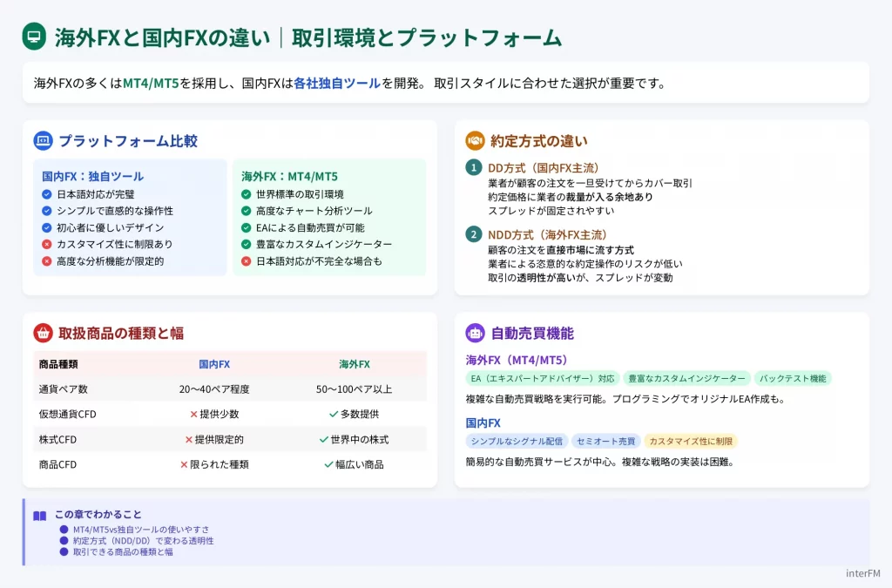This screenshot has height=588, width=892.
Task: Click the blue checkmark beside 日本語対応が完璧
Action: [47, 194]
